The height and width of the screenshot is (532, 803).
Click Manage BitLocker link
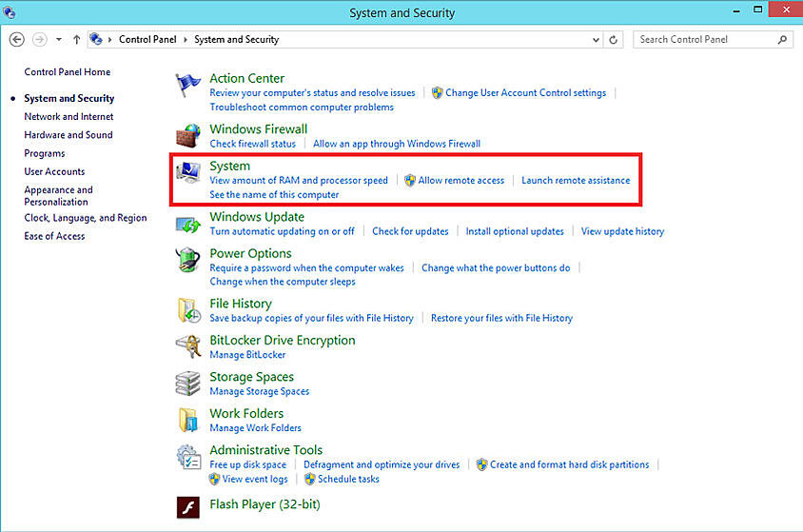point(247,355)
